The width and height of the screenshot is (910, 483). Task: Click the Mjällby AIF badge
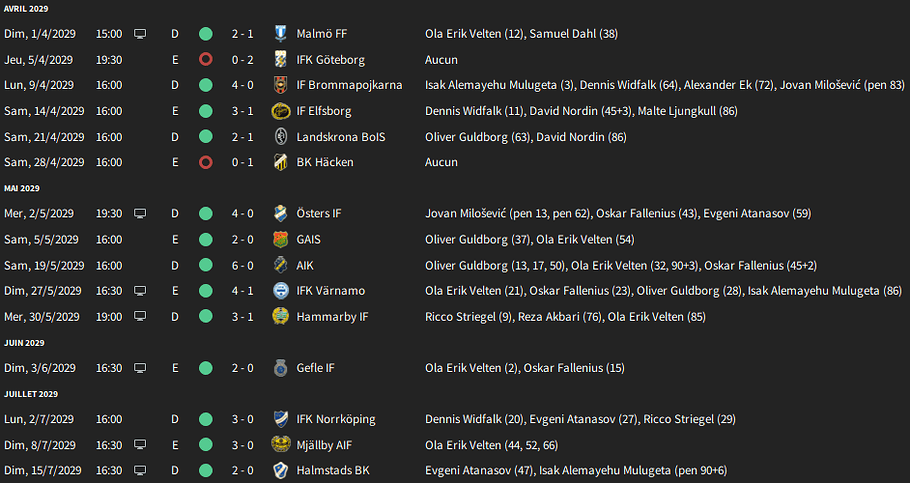280,445
